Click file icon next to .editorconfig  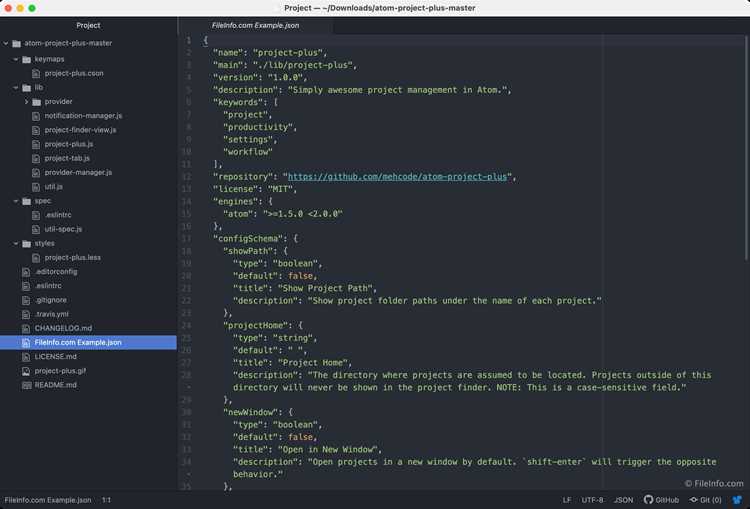coord(26,272)
